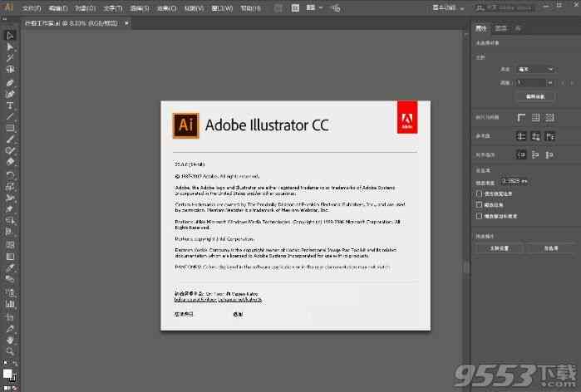The height and width of the screenshot is (392, 581).
Task: Click the keyboard increment value field
Action: pyautogui.click(x=514, y=181)
